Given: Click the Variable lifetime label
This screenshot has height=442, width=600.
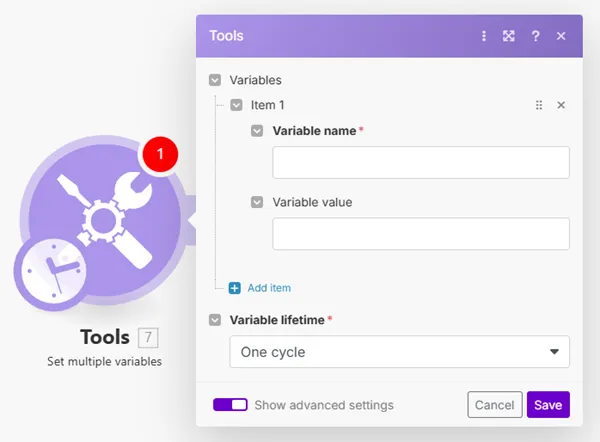Looking at the screenshot, I should (277, 320).
